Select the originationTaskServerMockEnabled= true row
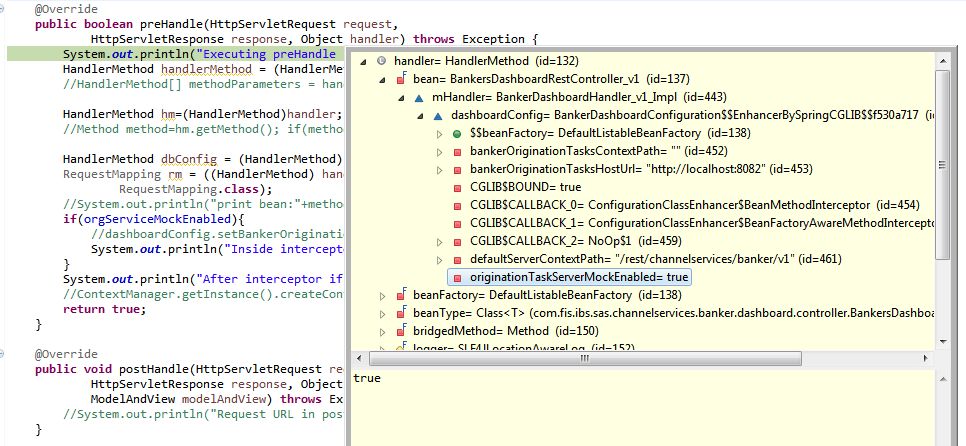Viewport: 966px width, 446px height. pos(570,278)
